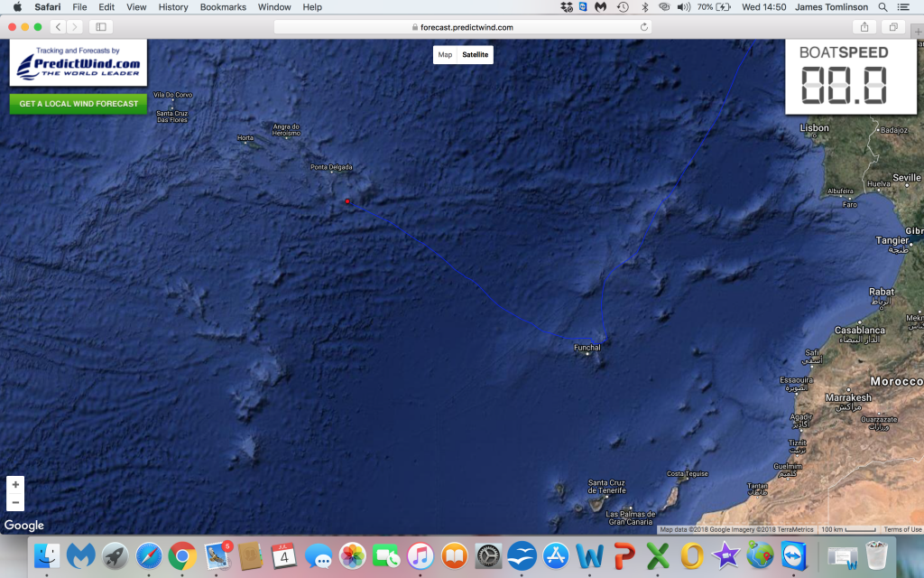Open App Store in the Dock

tap(556, 555)
